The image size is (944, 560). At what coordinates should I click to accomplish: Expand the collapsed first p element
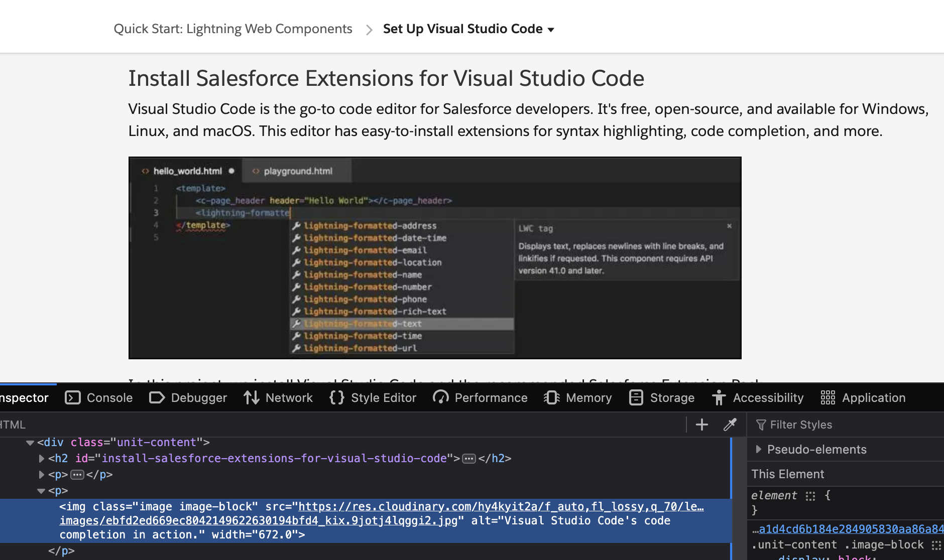[42, 475]
